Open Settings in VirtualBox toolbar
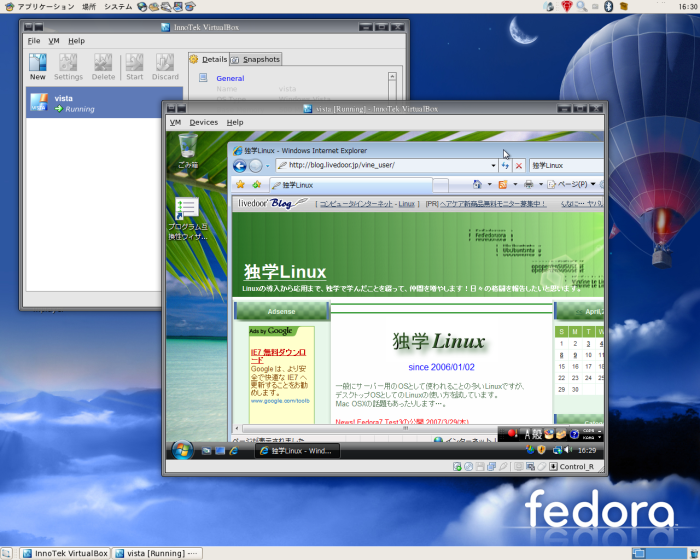Viewport: 700px width, 560px height. (x=68, y=67)
